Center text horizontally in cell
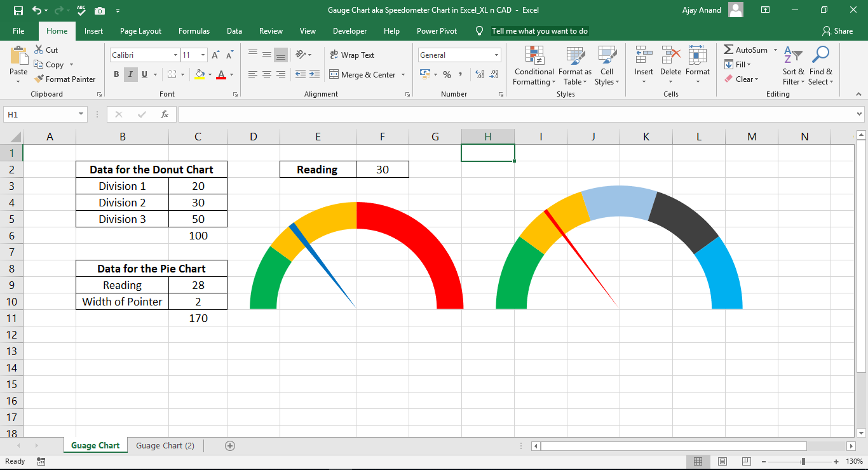This screenshot has width=868, height=470. point(267,74)
